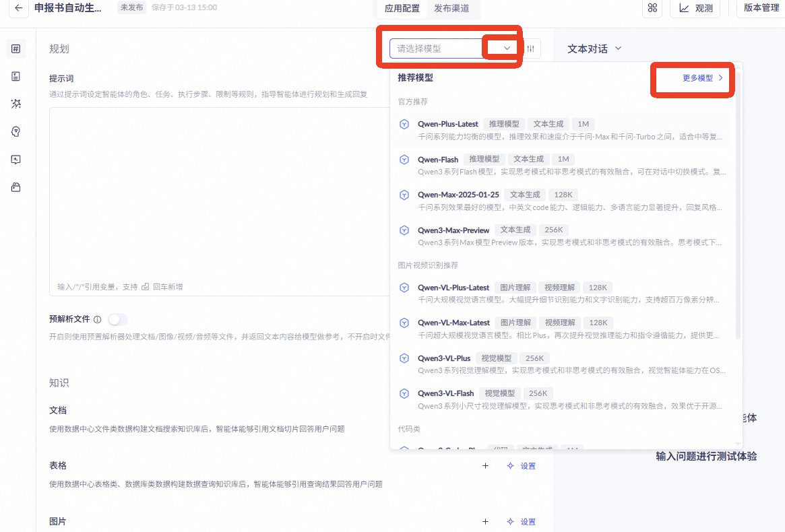785x532 pixels.
Task: Click the 图片视频识别推荐 section label
Action: 428,265
